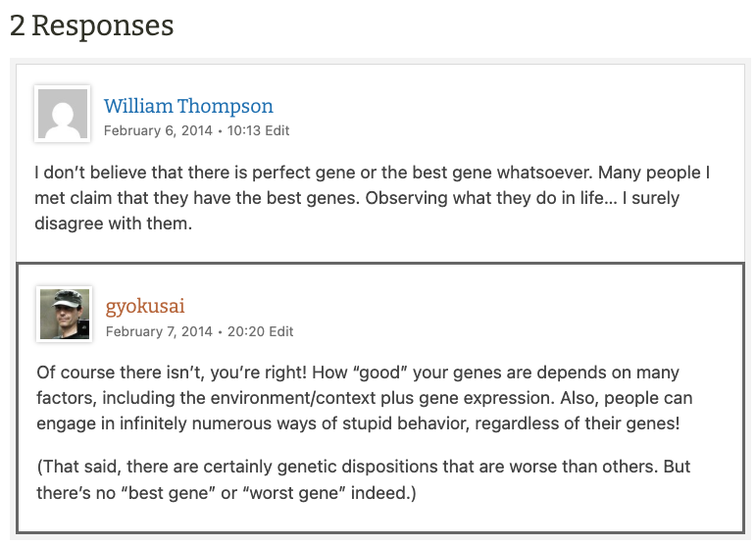
Task: Click the paragraph starting "I don't believe"
Action: point(373,198)
